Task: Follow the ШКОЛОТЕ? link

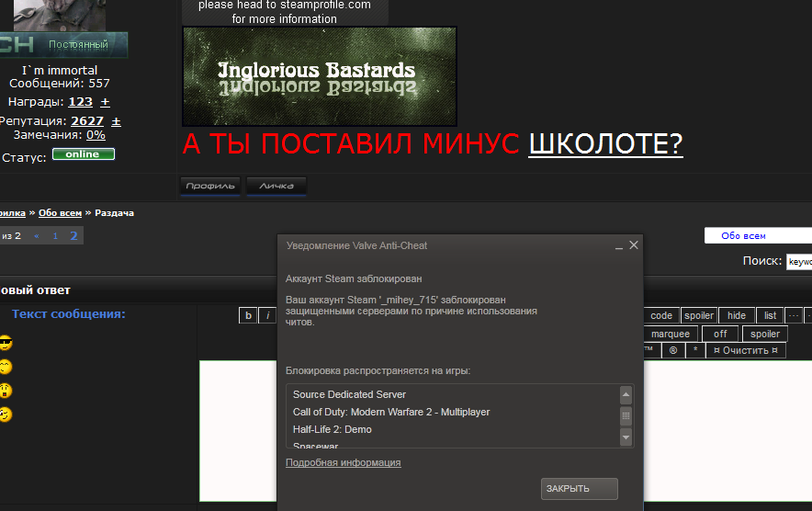Action: [x=605, y=144]
